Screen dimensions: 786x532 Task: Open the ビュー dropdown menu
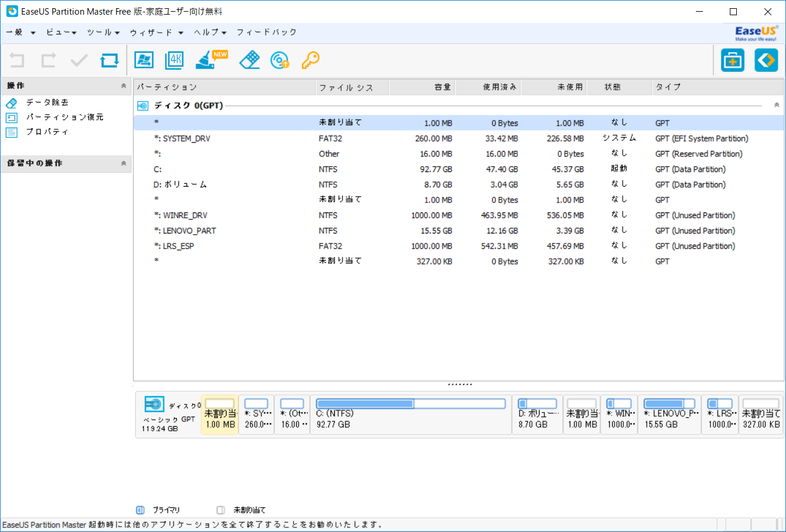pos(58,33)
